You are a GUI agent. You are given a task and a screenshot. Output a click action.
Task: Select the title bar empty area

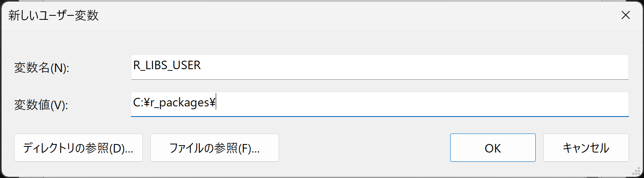357,16
